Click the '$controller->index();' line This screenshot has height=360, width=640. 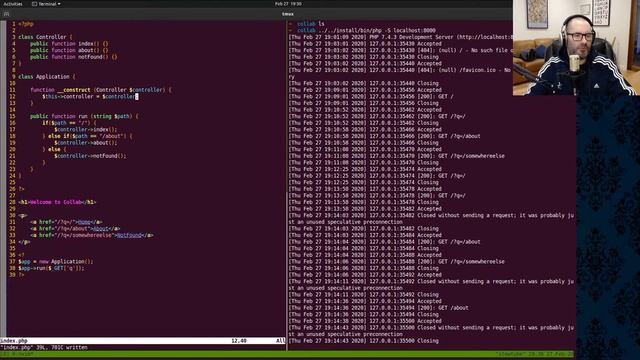coord(85,129)
